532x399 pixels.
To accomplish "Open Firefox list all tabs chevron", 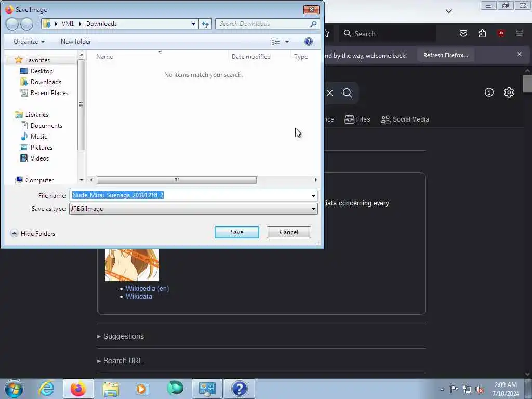I will (448, 11).
